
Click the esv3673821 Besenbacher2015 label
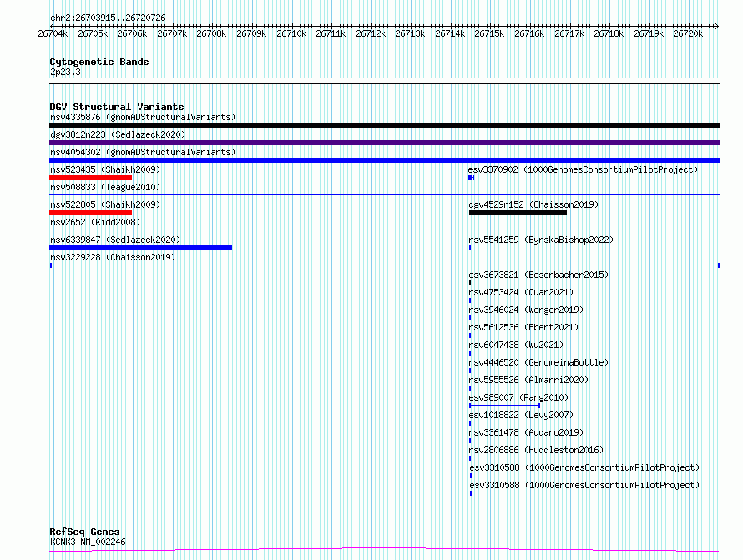click(x=538, y=275)
